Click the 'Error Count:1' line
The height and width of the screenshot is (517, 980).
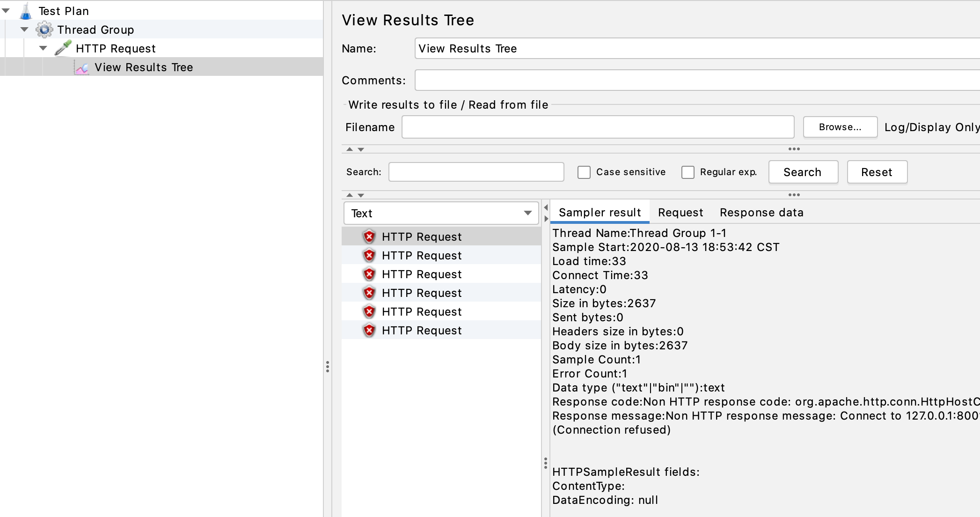[x=590, y=374]
